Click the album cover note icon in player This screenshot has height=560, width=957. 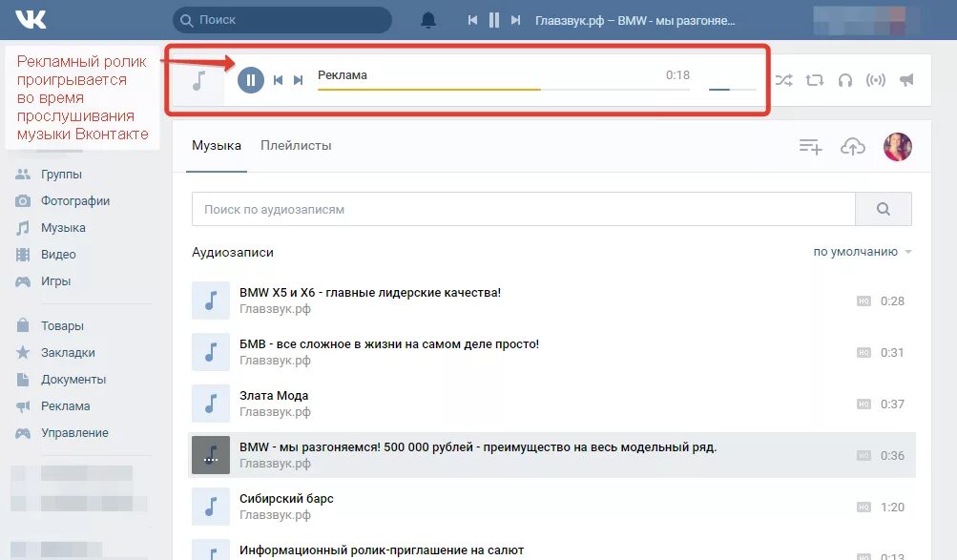199,80
